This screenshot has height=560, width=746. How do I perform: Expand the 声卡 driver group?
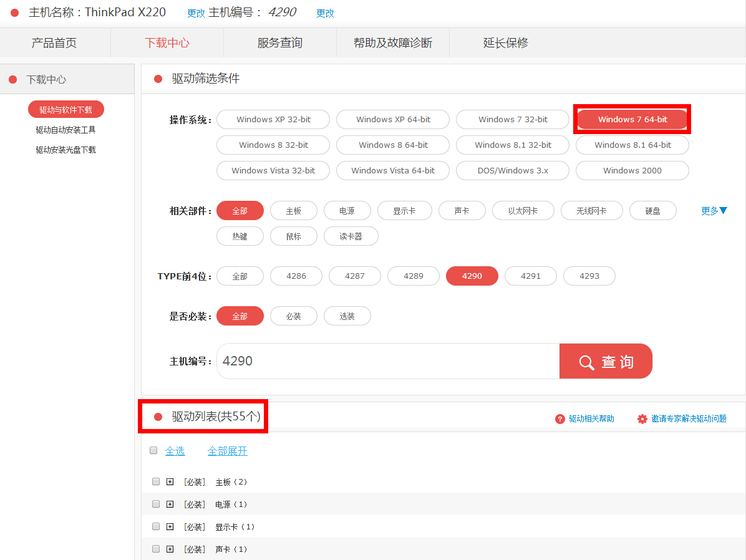click(170, 549)
